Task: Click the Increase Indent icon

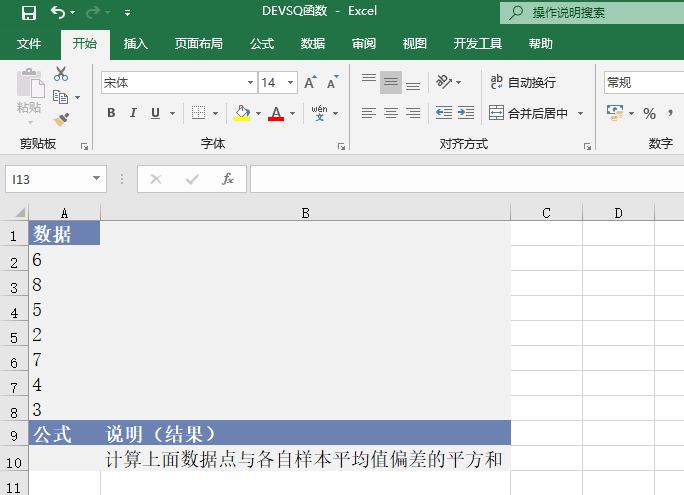Action: 465,113
